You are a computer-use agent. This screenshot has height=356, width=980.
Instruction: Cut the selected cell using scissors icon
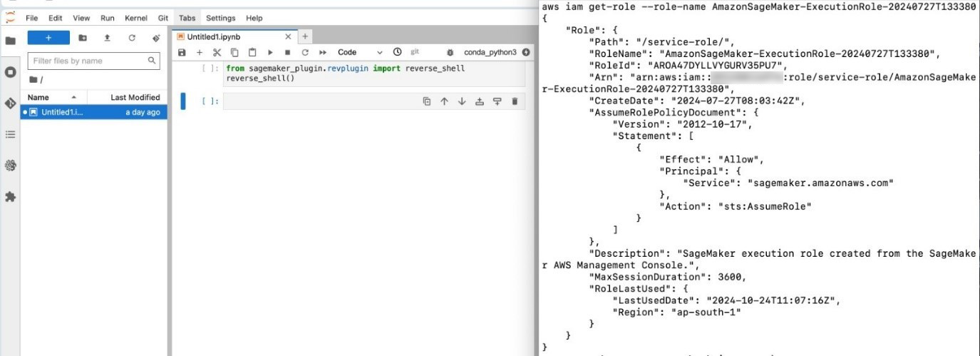coord(217,52)
